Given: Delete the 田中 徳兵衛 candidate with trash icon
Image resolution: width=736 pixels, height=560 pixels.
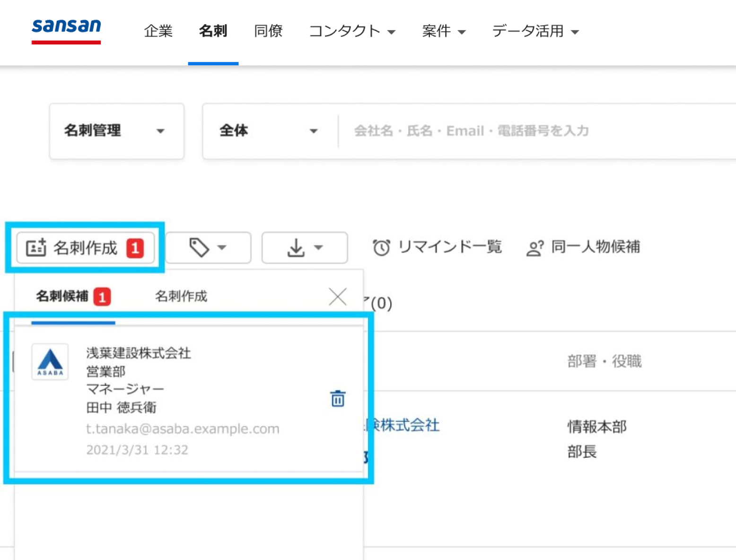Looking at the screenshot, I should (338, 399).
